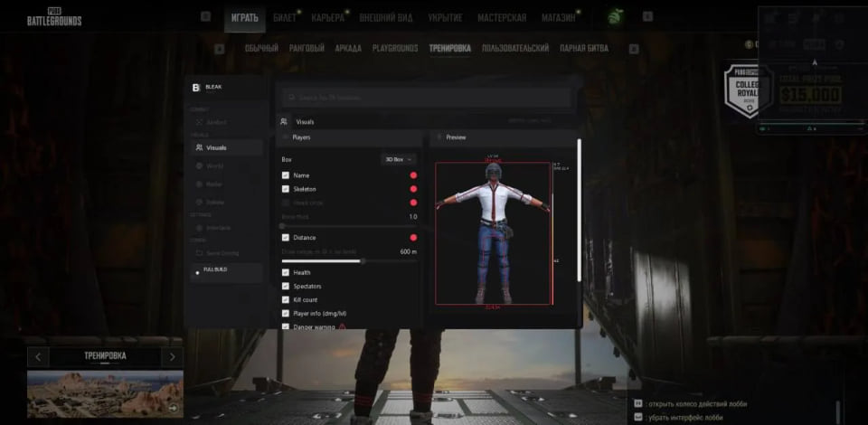Collapse the Players section header
Viewport: 868px width, 425px height.
tap(349, 137)
